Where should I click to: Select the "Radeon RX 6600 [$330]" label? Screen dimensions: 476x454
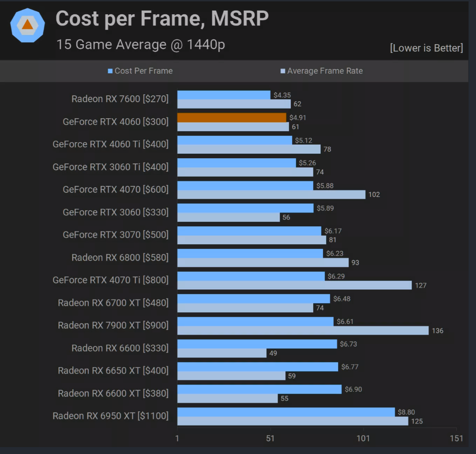click(x=120, y=348)
